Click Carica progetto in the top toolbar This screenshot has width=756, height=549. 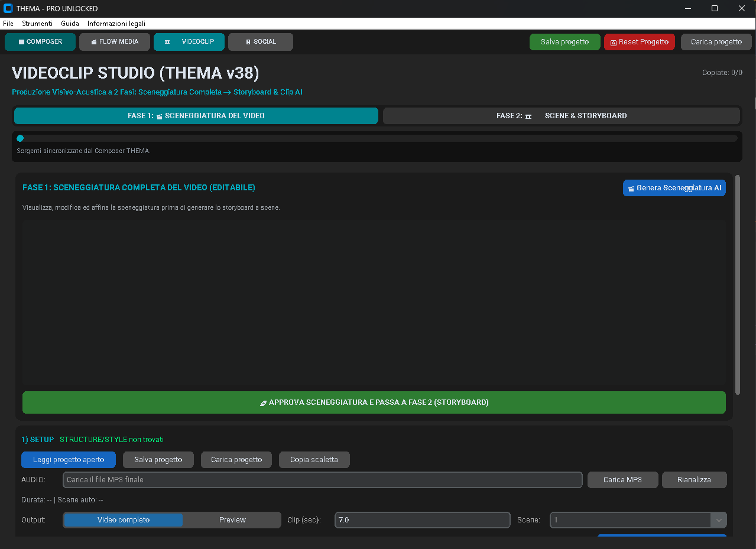pos(716,42)
